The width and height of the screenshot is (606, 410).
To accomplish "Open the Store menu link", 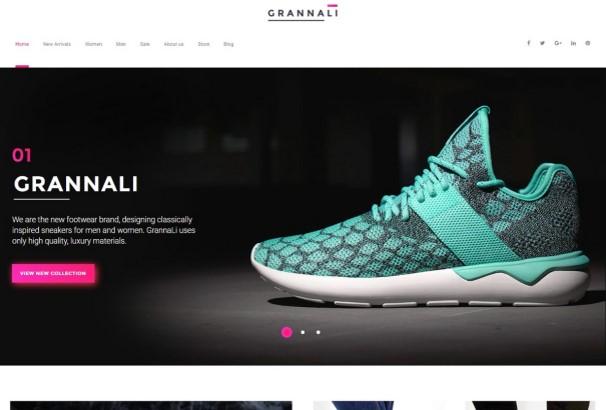I will point(204,44).
